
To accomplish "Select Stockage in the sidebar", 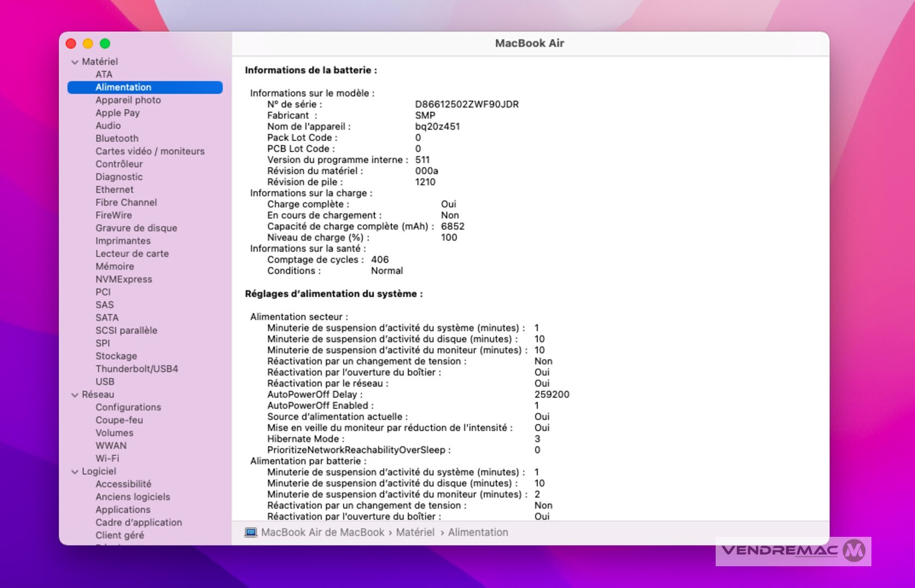I will tap(116, 356).
